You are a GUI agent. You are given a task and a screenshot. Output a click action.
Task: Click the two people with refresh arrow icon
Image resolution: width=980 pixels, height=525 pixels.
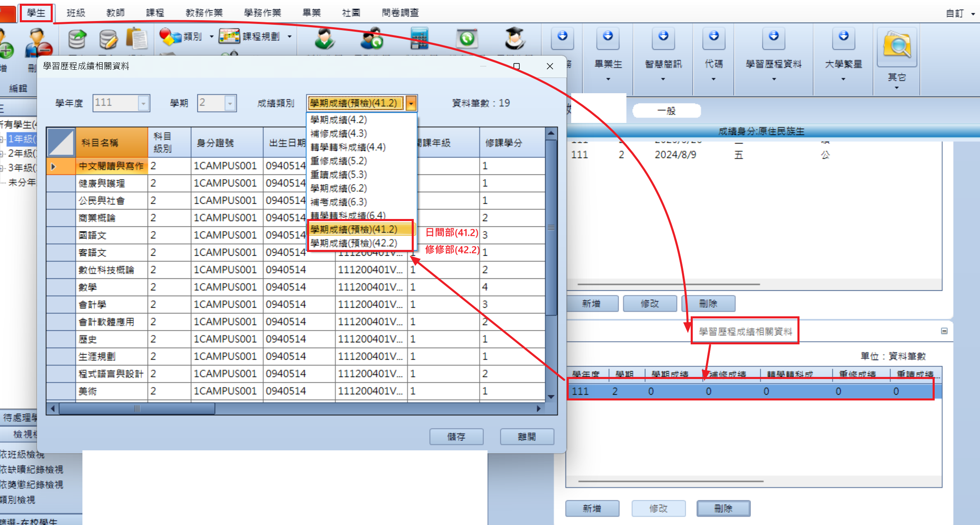click(372, 39)
